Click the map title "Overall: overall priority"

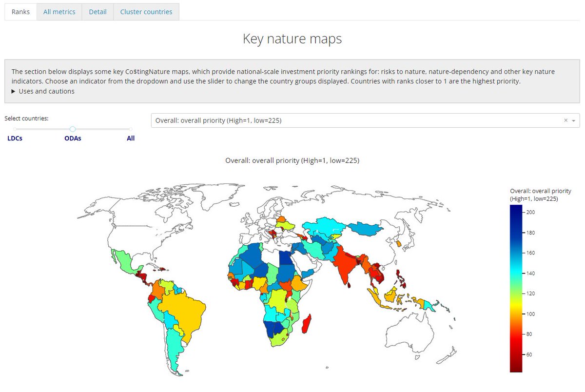coord(292,160)
